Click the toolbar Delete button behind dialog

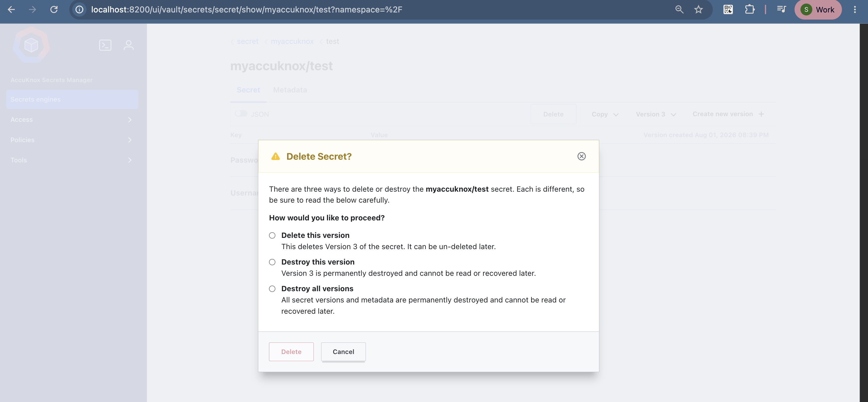(553, 114)
